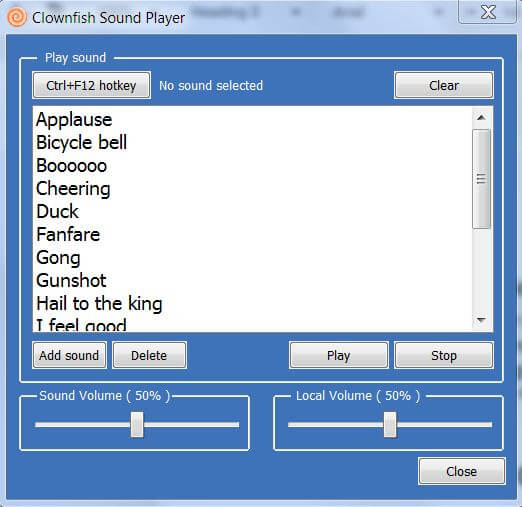Select Hail to the king
Screen dimensions: 522x507
click(x=99, y=304)
